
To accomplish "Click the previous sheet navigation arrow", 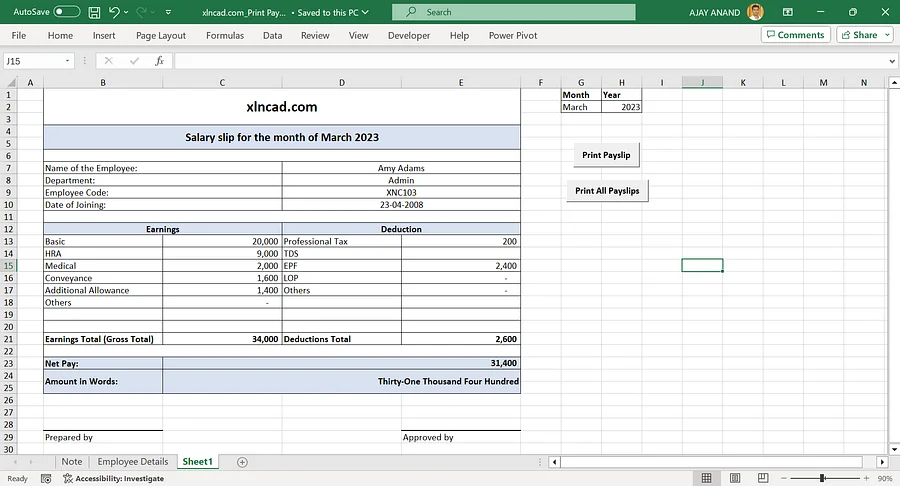I will [x=15, y=462].
